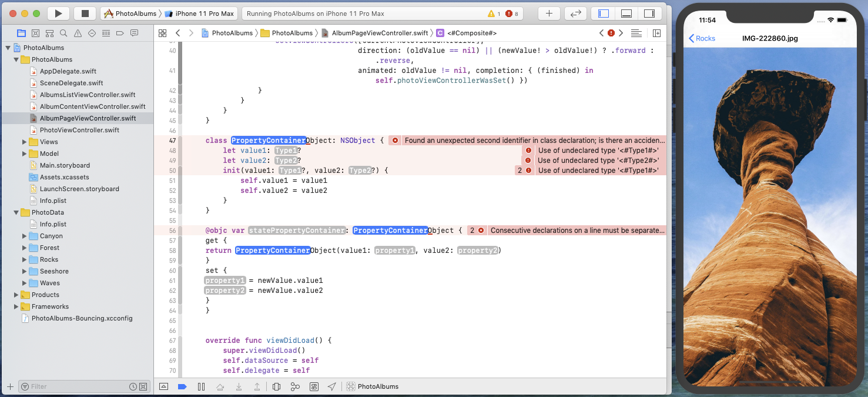This screenshot has height=397, width=868.
Task: Toggle the bottom Debug area panel
Action: click(x=626, y=14)
